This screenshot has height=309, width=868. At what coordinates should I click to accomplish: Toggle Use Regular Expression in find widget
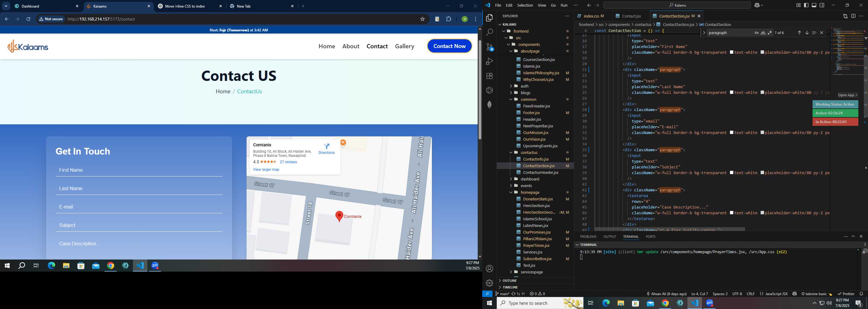point(770,33)
